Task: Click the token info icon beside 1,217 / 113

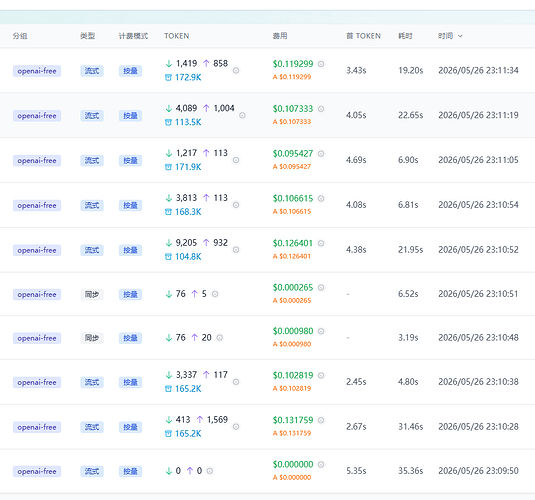Action: coord(236,160)
